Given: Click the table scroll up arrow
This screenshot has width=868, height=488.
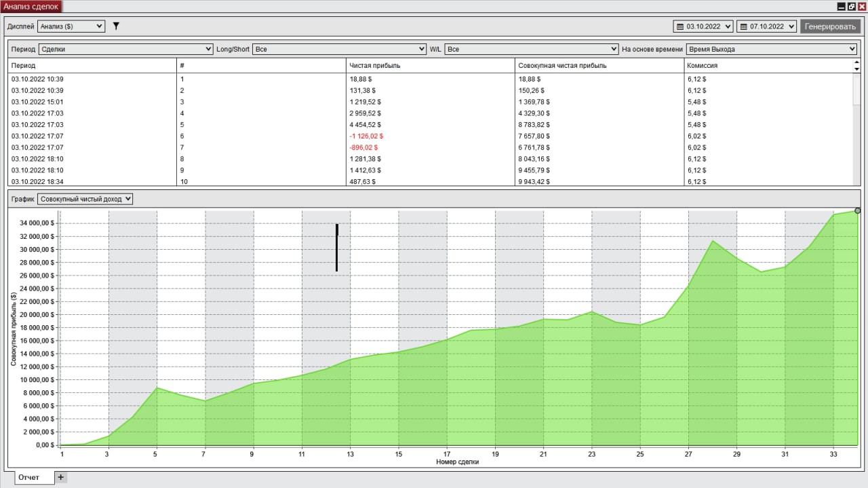Looking at the screenshot, I should 856,62.
